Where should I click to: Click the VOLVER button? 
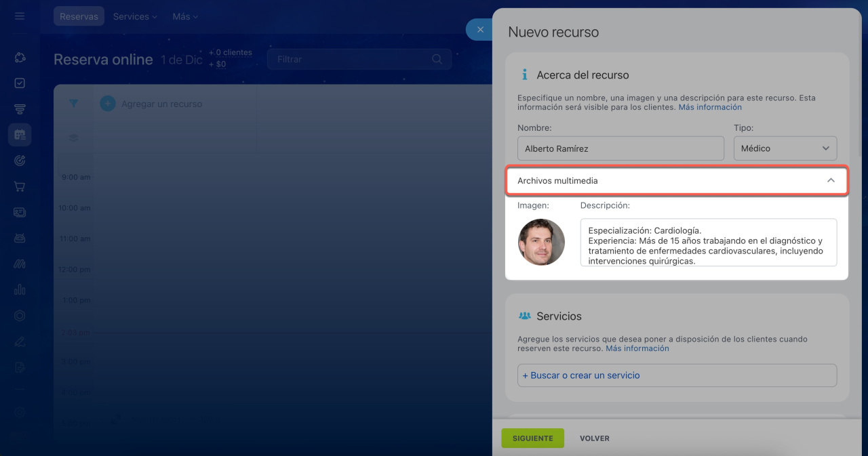[594, 438]
